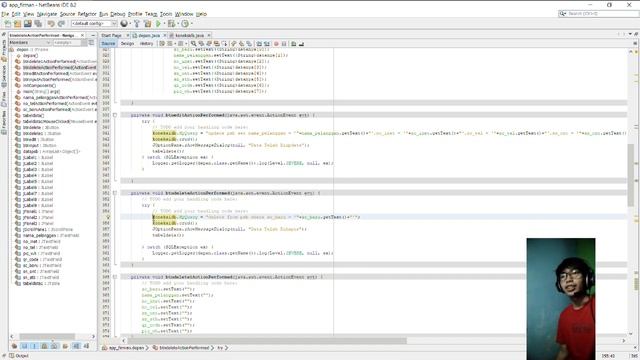640x360 pixels.
Task: Click the lightbulb hint in the editor gutter
Action: coord(108,217)
